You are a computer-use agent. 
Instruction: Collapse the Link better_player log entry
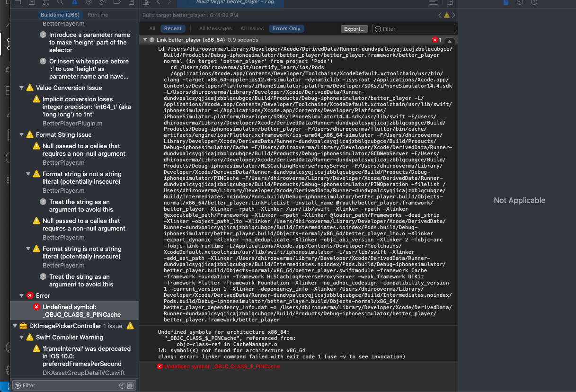click(145, 40)
